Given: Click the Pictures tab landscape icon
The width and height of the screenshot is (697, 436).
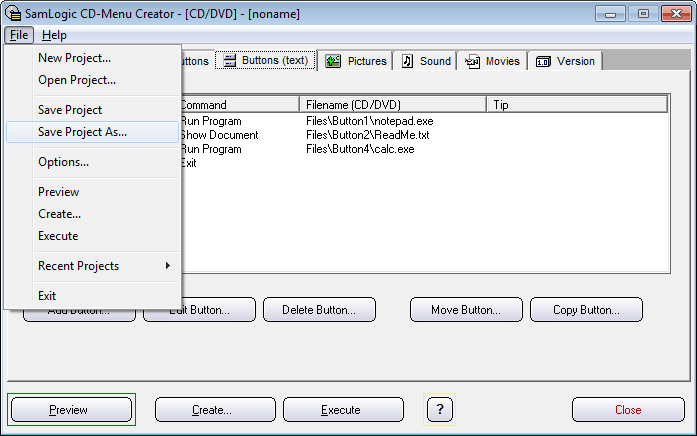Looking at the screenshot, I should click(333, 61).
